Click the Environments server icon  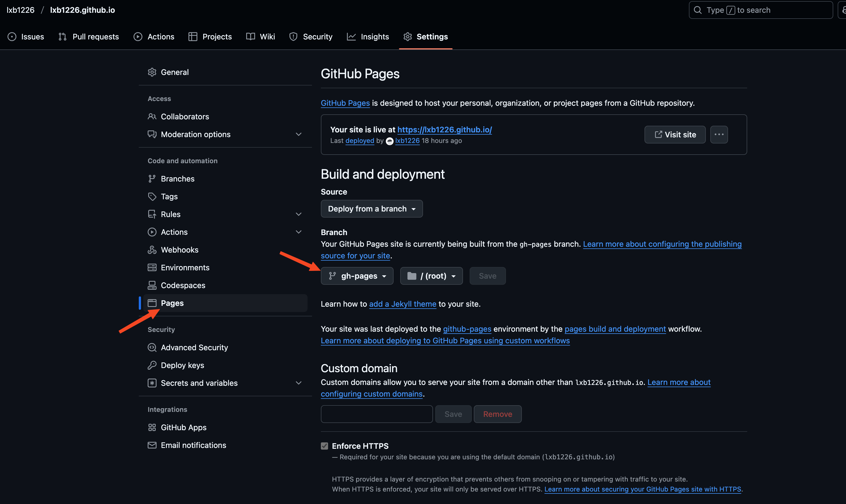[152, 267]
